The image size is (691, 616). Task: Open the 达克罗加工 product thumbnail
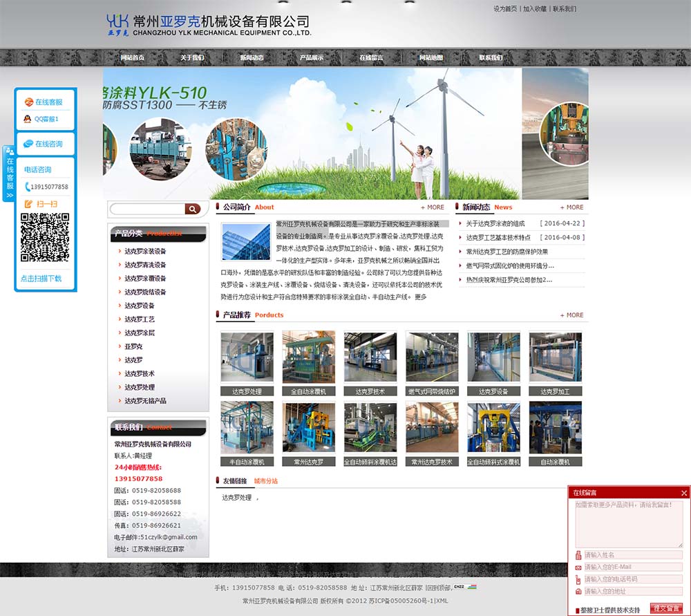coord(556,357)
